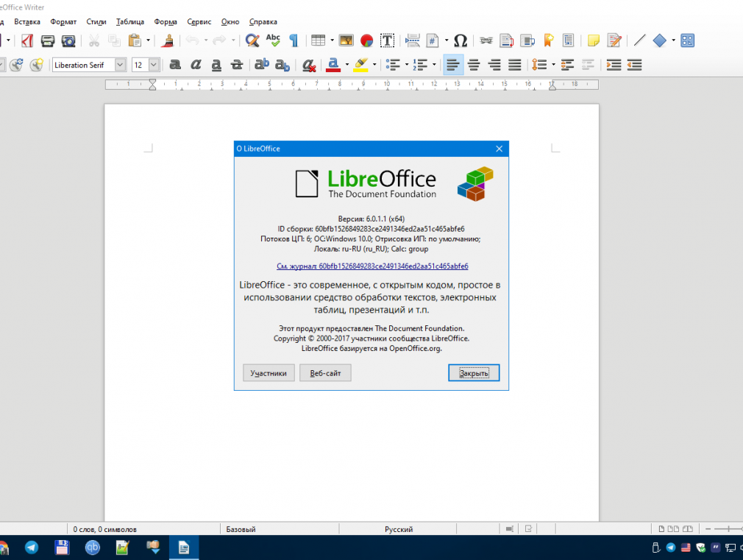Toggle Superscript formatting
The image size is (743, 560).
point(262,65)
